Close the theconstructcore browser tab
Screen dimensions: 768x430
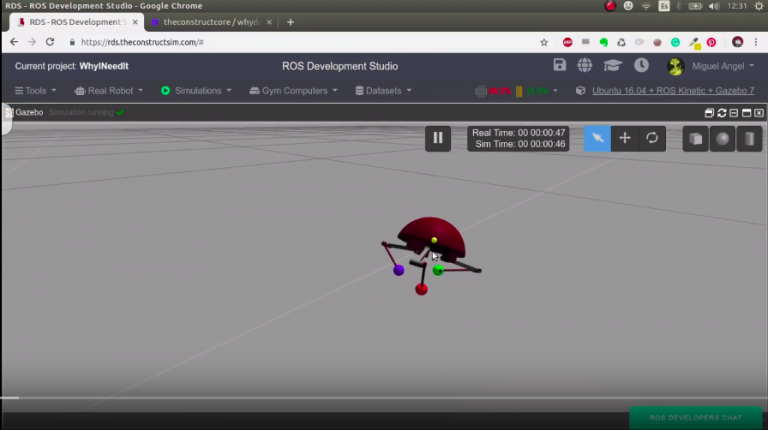pyautogui.click(x=269, y=22)
